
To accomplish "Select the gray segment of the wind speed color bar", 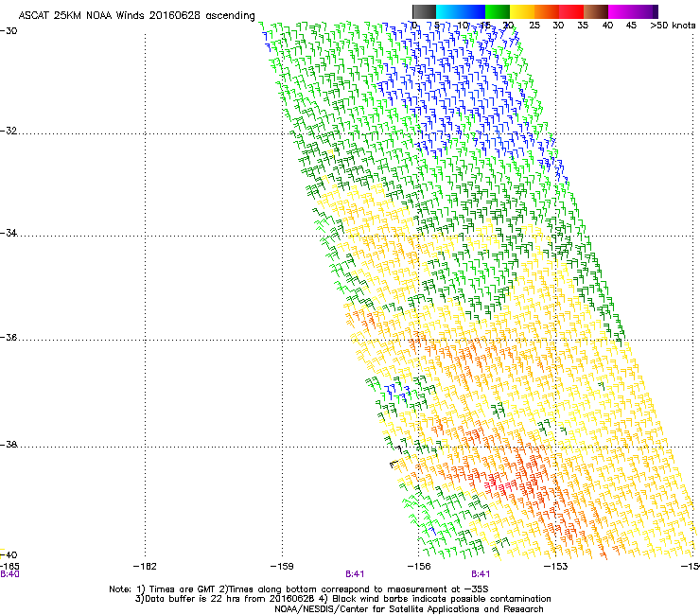I will point(424,11).
